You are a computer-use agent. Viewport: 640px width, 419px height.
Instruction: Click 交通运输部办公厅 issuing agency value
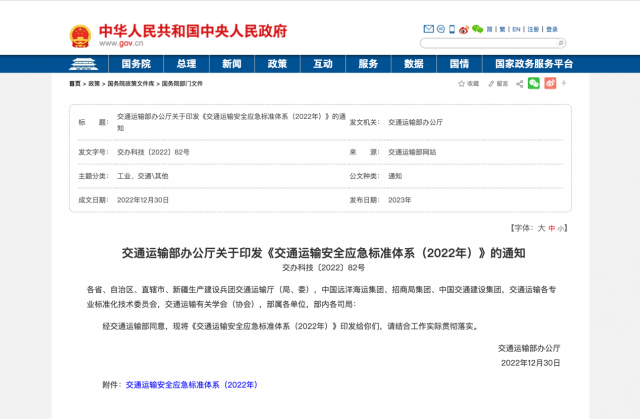[416, 122]
